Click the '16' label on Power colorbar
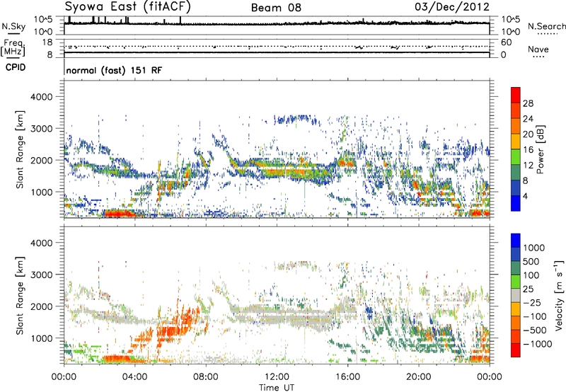 528,150
